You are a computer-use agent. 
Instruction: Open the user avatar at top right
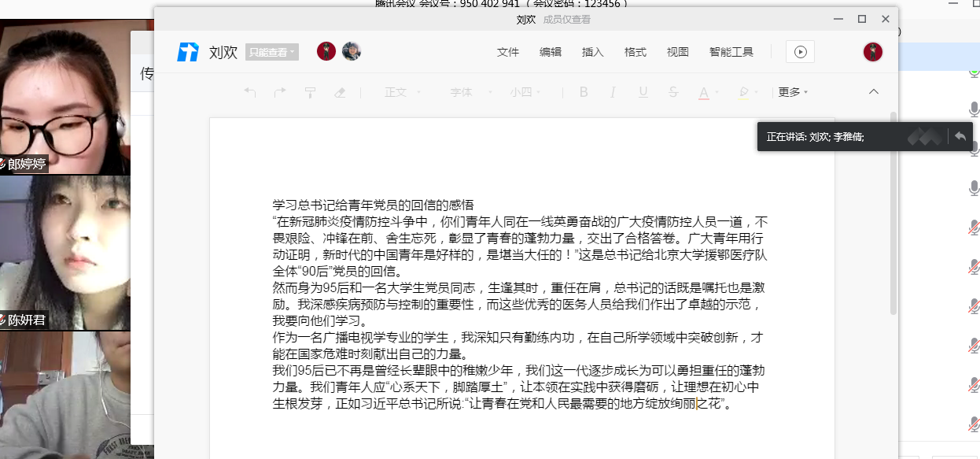point(872,52)
